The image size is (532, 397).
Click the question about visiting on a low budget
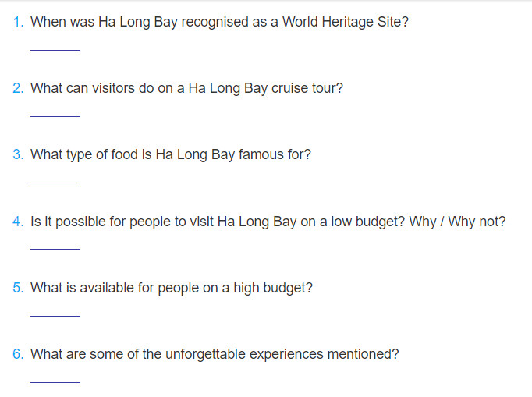coord(268,222)
